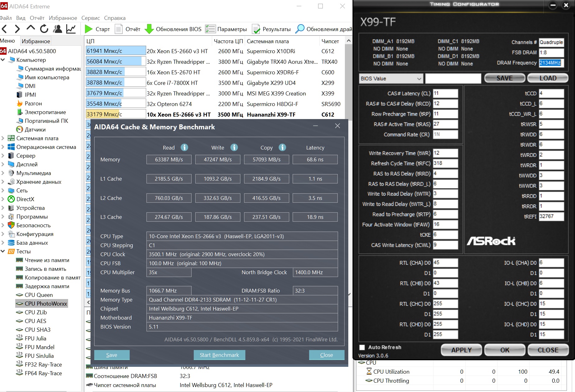Enable the Auto Refresh checkbox

(362, 348)
